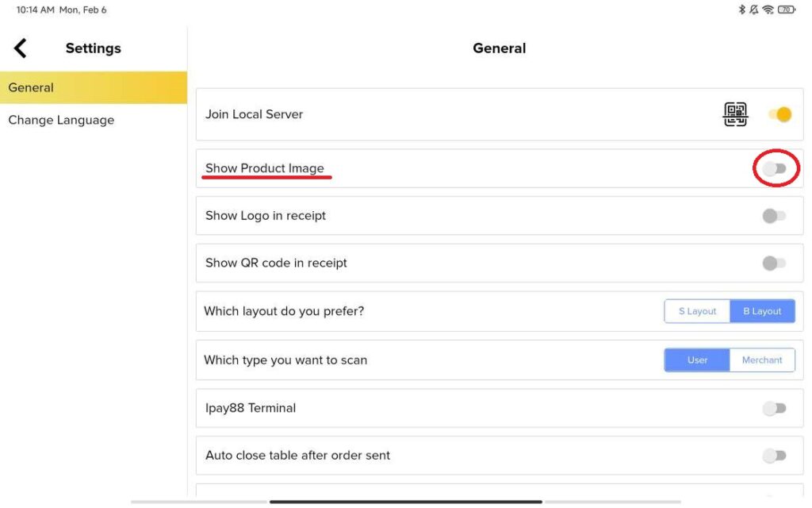Tap the clock in the status bar
The image size is (812, 508).
coord(34,10)
